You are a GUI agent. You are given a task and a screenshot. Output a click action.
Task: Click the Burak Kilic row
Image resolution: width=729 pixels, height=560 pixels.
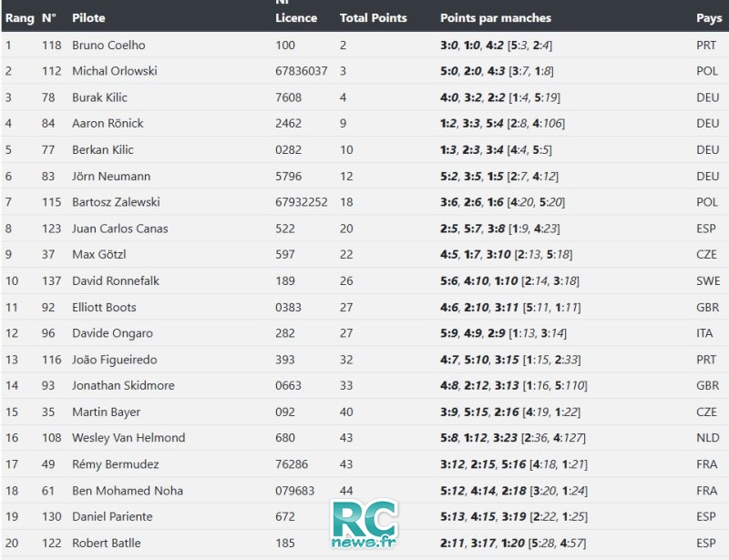[364, 97]
